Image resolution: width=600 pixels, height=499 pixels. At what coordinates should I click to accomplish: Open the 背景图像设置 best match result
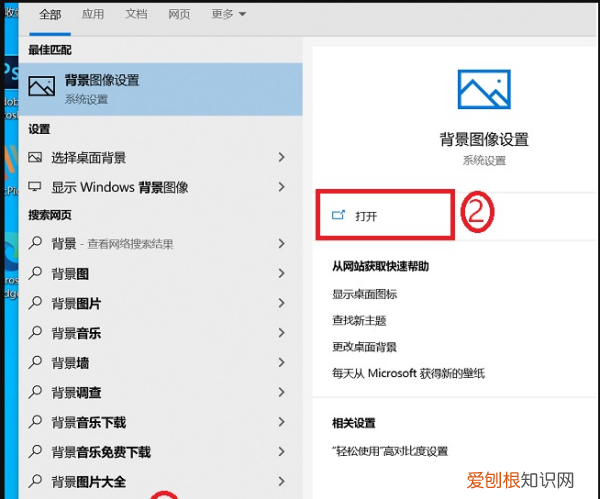[160, 89]
